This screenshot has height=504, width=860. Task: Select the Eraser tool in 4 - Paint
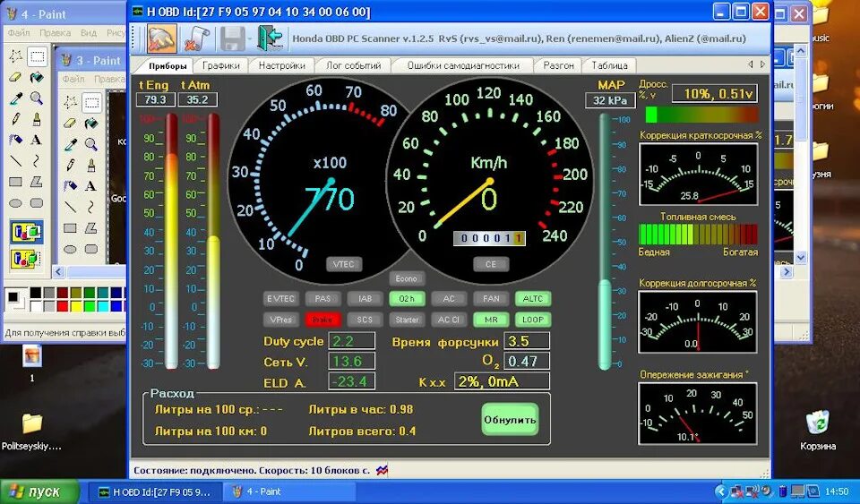click(x=15, y=77)
